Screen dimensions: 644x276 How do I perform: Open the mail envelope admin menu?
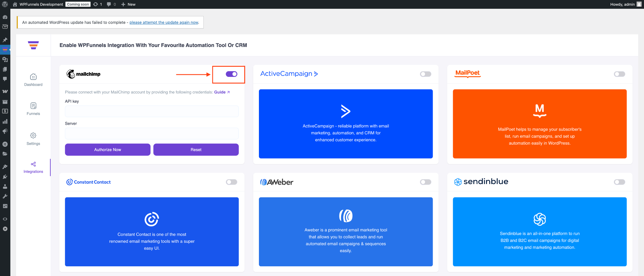pyautogui.click(x=5, y=27)
